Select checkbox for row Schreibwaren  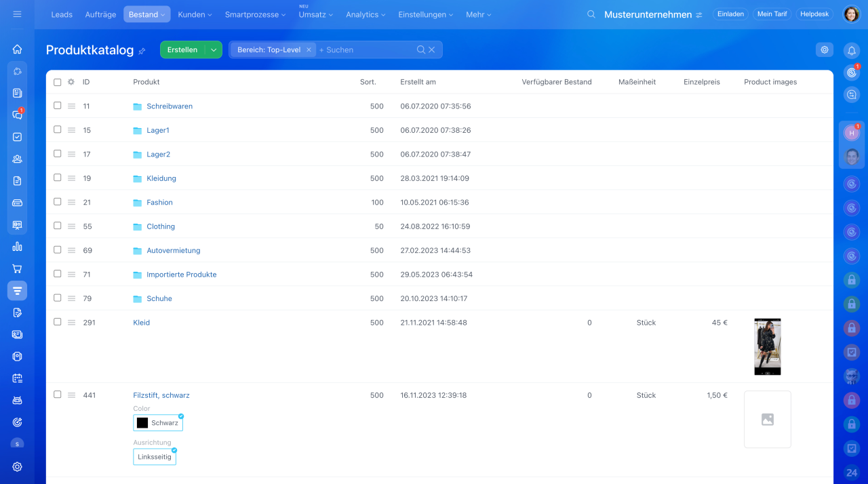58,106
